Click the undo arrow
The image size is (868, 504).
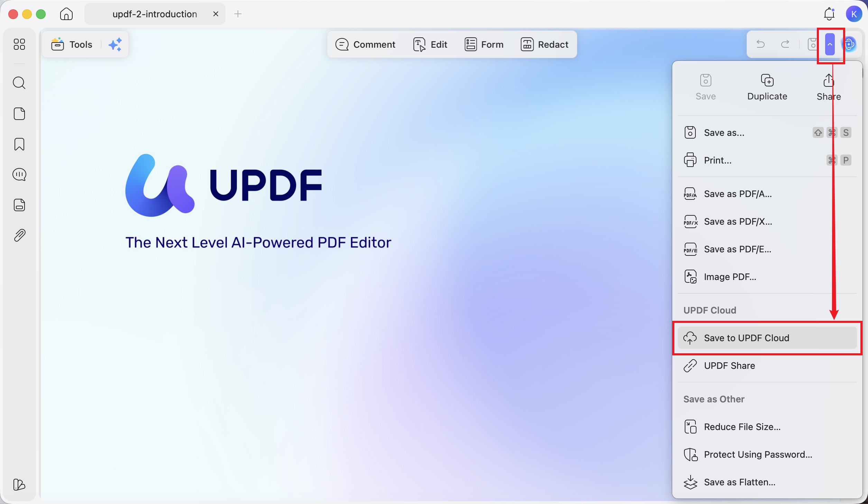pyautogui.click(x=760, y=44)
